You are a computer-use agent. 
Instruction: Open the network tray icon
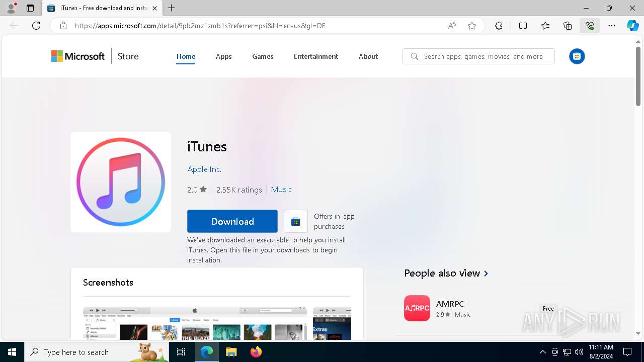click(x=567, y=352)
